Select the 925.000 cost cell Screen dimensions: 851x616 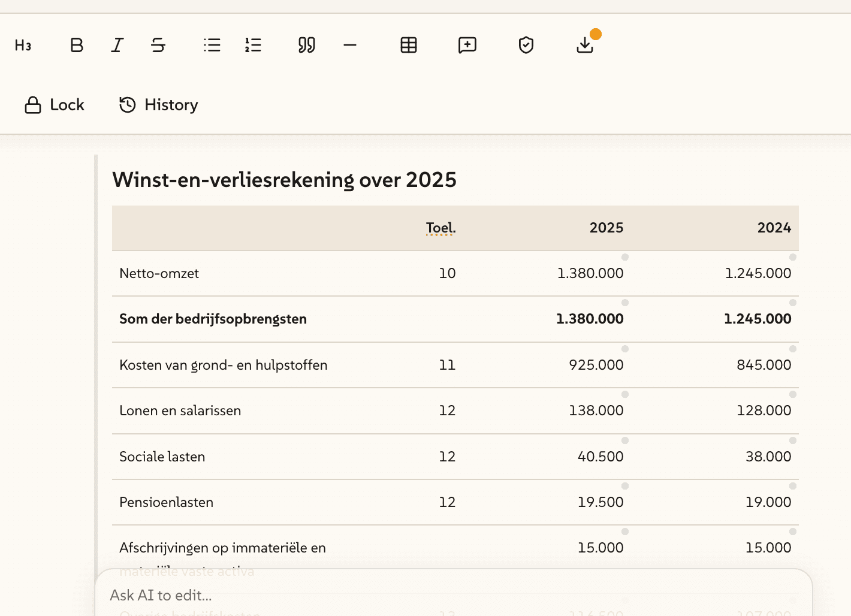click(596, 364)
